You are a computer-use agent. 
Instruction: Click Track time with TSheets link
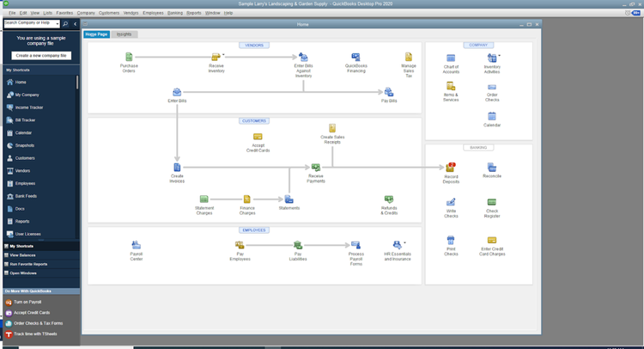(x=35, y=334)
